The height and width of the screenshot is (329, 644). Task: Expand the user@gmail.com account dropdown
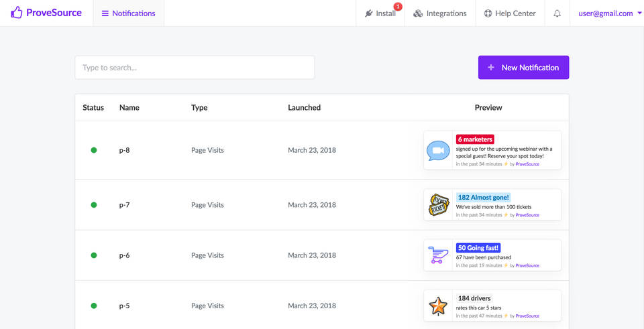click(x=610, y=13)
